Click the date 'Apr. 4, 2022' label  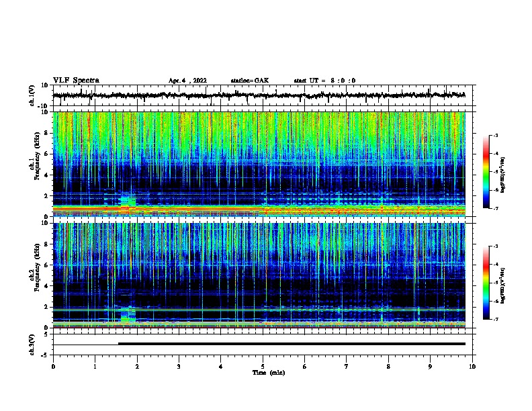pos(187,81)
